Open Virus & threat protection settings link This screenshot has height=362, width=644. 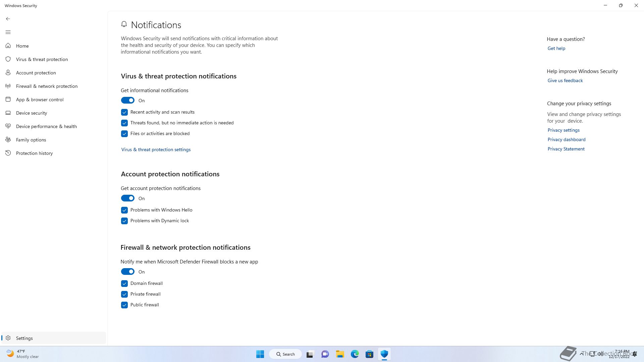tap(156, 149)
